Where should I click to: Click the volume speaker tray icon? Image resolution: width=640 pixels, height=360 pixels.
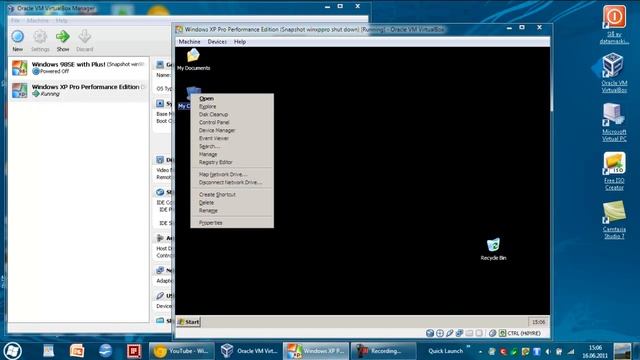point(549,351)
